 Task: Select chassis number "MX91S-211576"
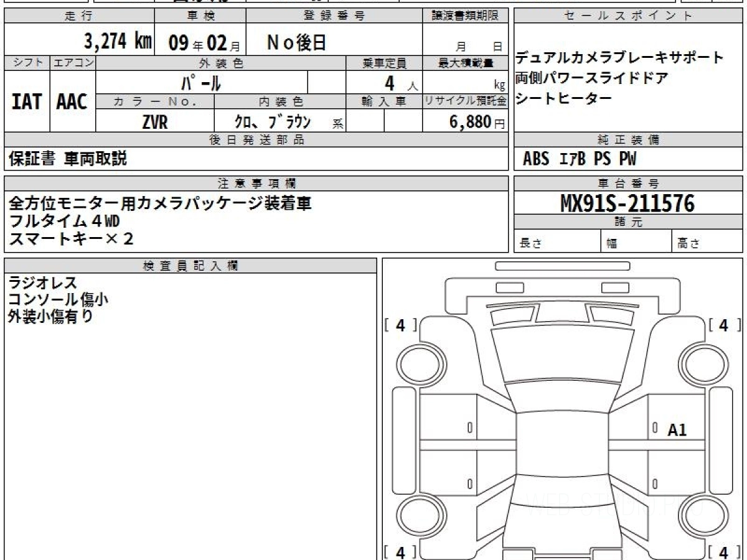coord(627,203)
